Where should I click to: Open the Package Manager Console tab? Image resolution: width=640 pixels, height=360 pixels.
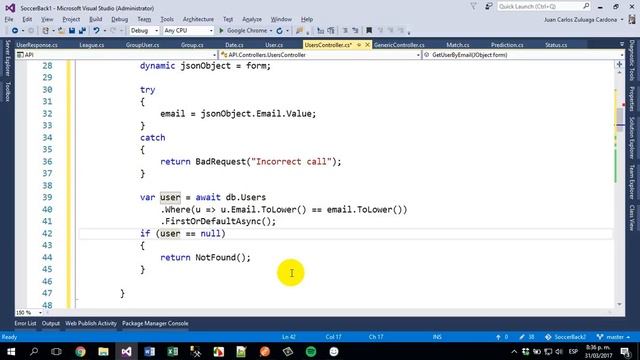click(x=155, y=323)
